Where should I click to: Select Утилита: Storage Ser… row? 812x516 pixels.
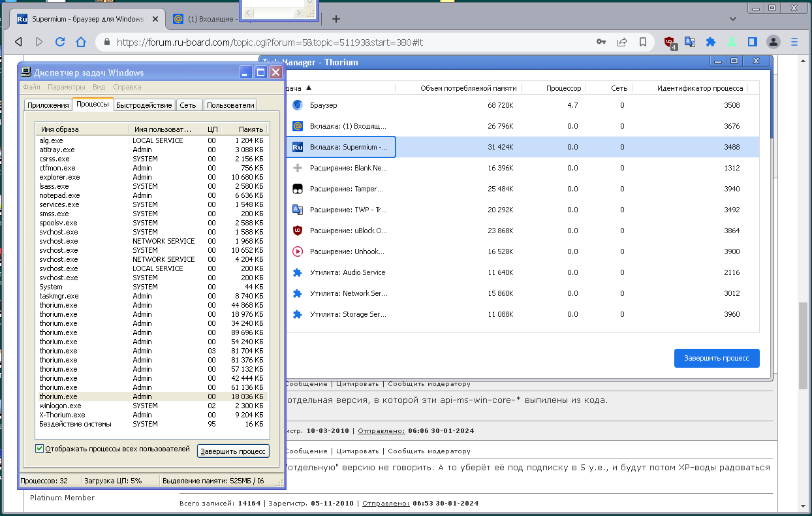(522, 314)
